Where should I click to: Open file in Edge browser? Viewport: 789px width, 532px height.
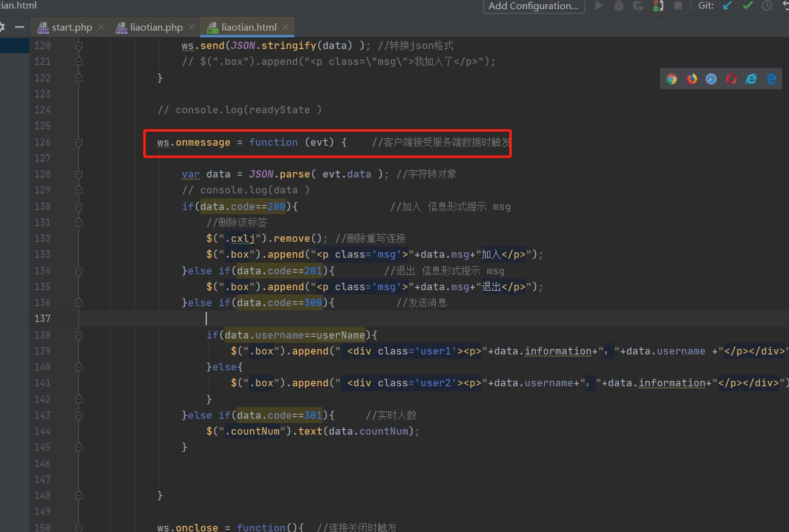(x=771, y=79)
